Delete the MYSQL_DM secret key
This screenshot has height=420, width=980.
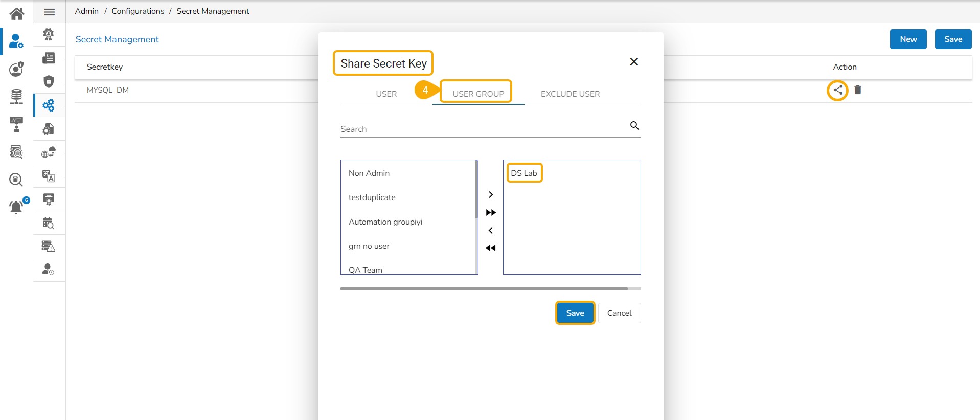(858, 90)
